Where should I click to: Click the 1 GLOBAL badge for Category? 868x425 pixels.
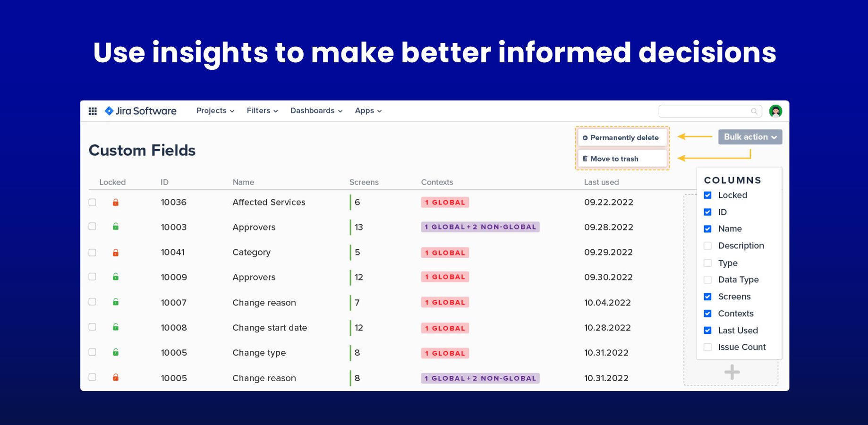click(445, 253)
